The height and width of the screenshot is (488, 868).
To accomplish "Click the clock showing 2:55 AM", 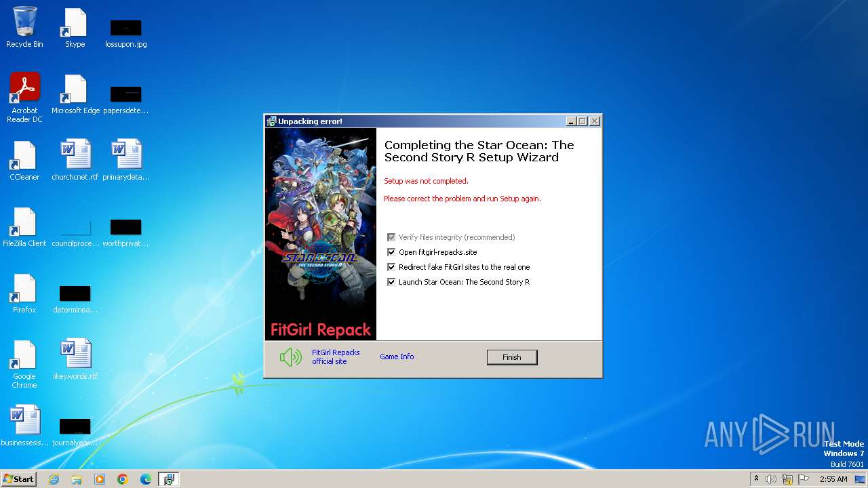I will [x=833, y=479].
